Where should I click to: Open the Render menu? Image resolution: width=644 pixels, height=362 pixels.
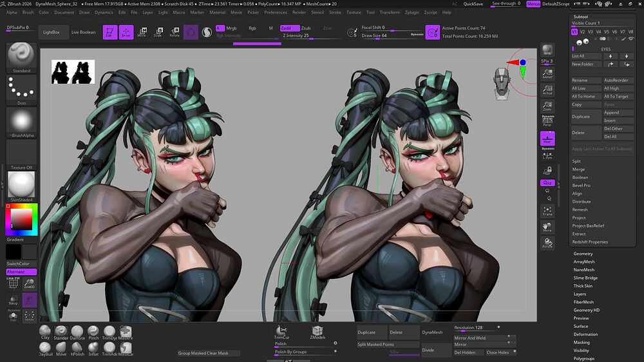tap(299, 12)
